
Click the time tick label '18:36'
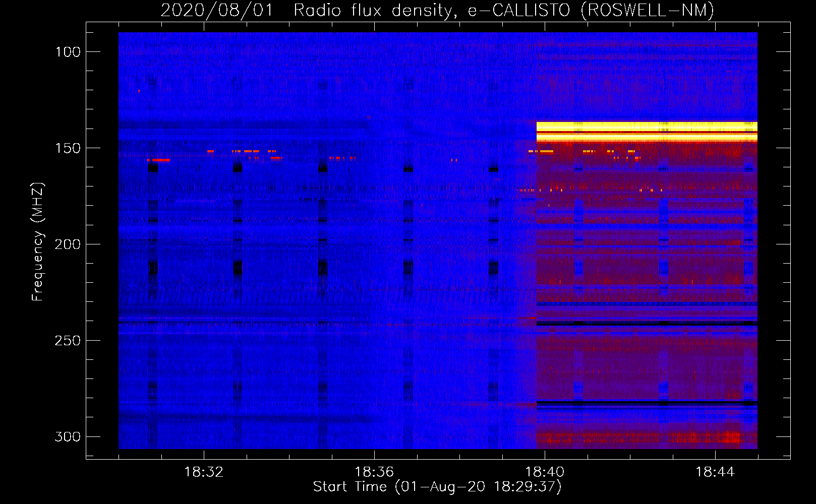[374, 472]
